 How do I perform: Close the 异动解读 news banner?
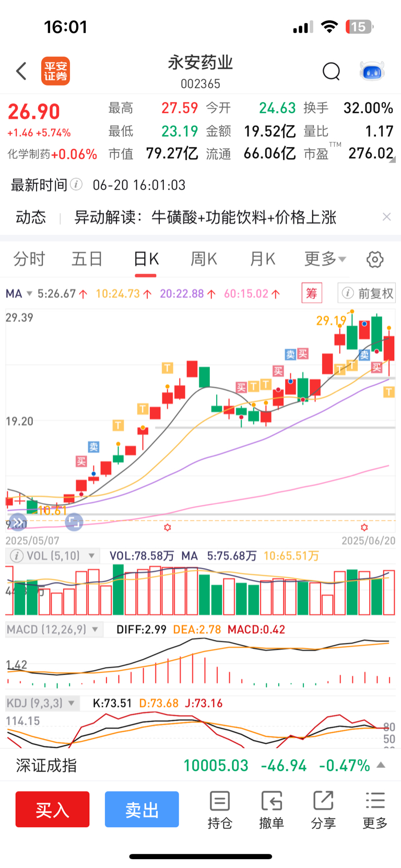click(x=386, y=217)
